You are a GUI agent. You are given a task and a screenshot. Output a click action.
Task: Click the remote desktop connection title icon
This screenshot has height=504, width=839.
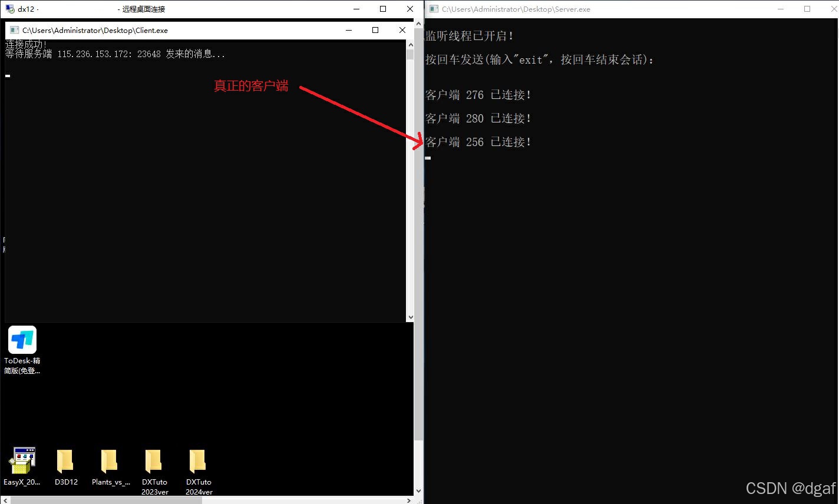point(10,9)
